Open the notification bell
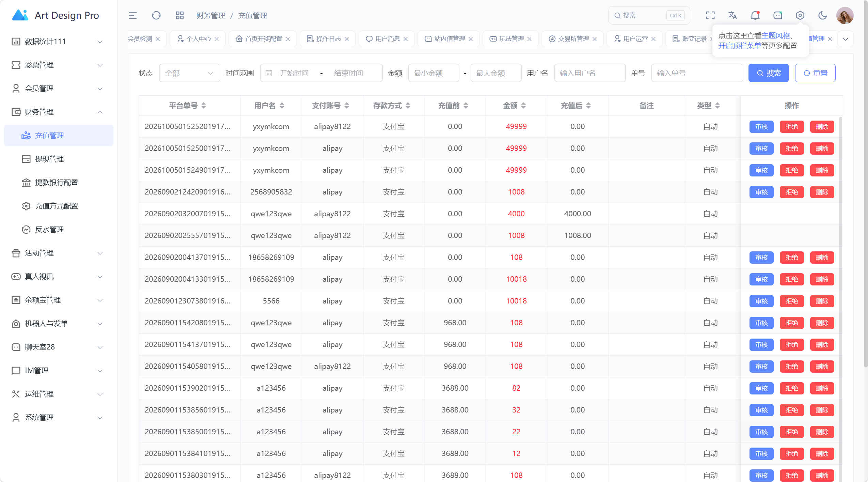The width and height of the screenshot is (868, 482). point(755,15)
